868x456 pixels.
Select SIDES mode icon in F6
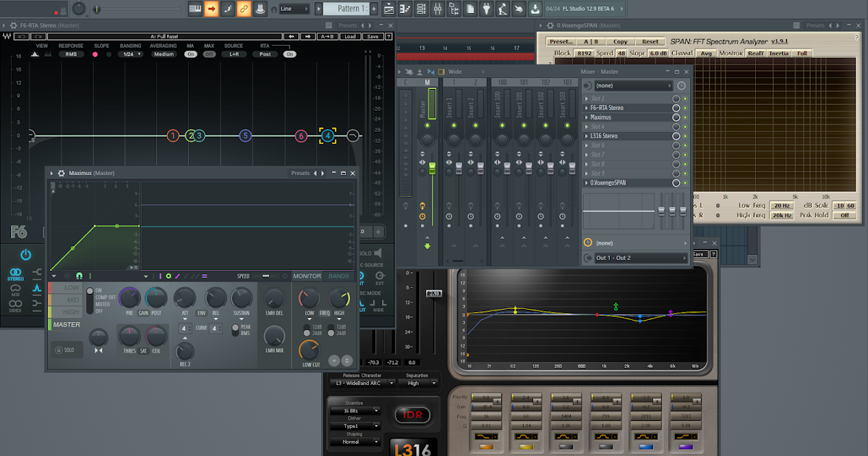15,306
